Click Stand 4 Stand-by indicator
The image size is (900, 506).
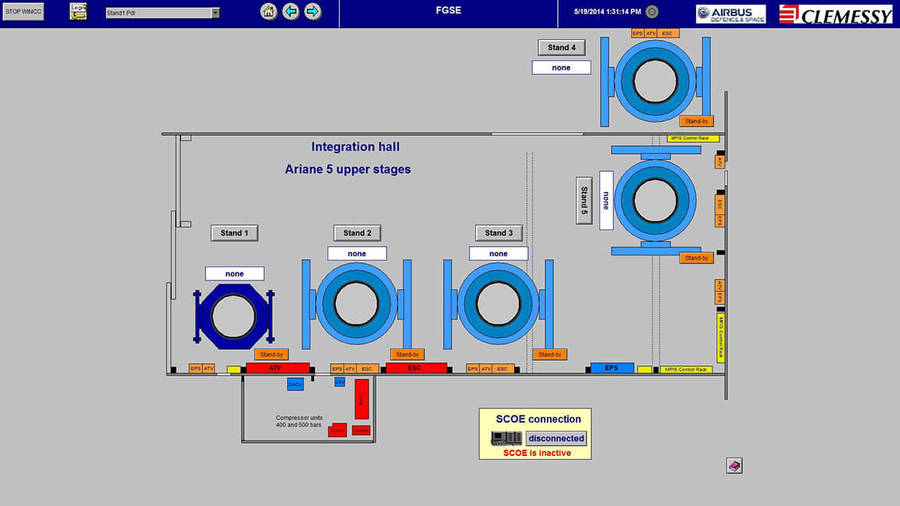697,121
